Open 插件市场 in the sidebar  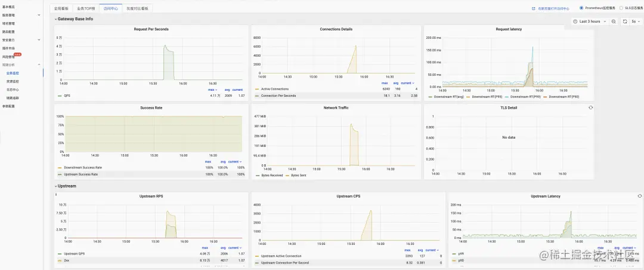tap(8, 48)
